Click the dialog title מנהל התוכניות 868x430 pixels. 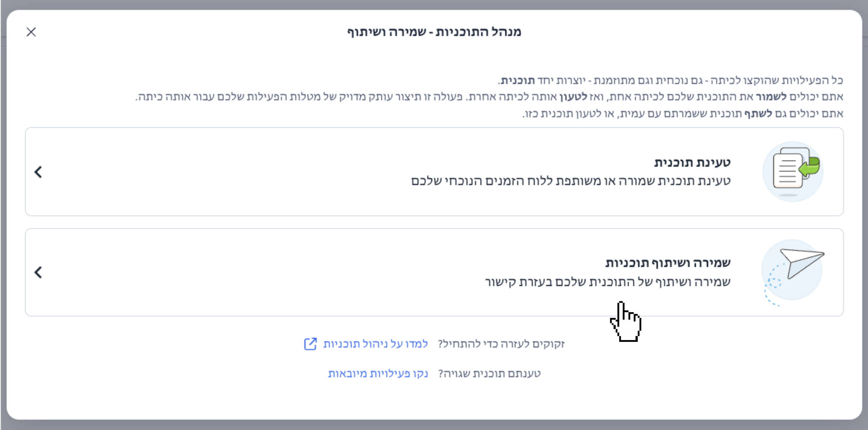434,32
